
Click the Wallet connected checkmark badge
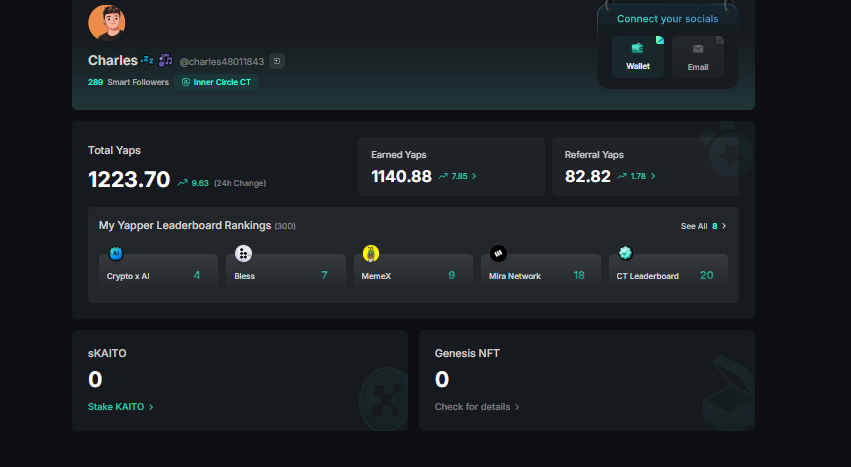[659, 40]
